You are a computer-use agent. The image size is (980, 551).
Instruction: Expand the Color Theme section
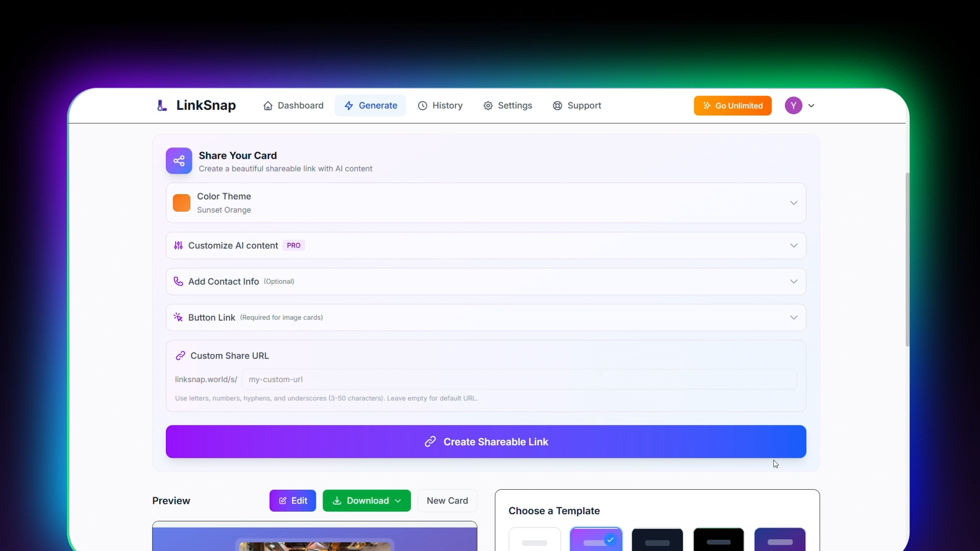[x=793, y=203]
